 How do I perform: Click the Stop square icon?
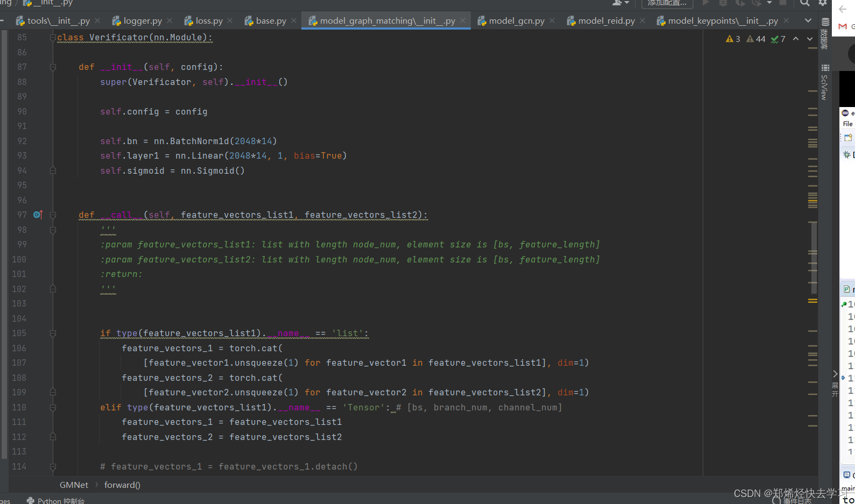(x=783, y=3)
